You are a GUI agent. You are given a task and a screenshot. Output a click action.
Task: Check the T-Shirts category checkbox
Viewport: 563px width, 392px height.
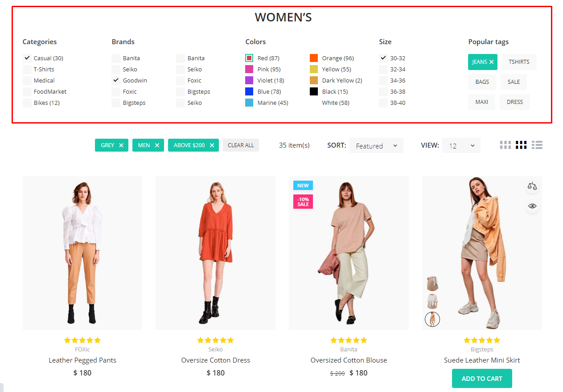(x=27, y=69)
